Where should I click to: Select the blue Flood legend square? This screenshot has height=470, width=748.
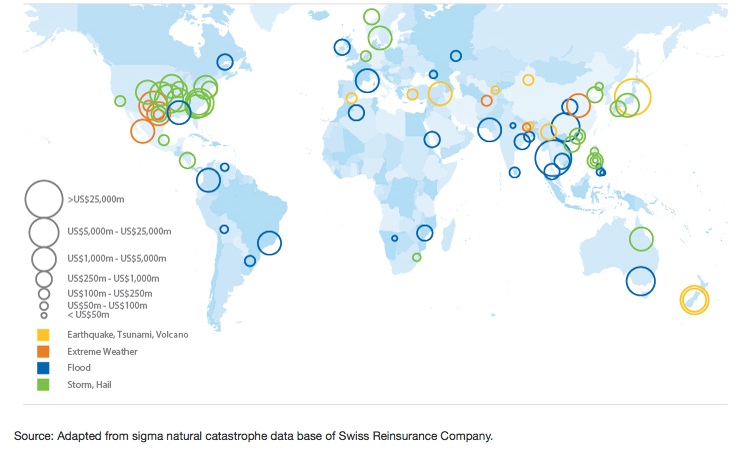[43, 368]
